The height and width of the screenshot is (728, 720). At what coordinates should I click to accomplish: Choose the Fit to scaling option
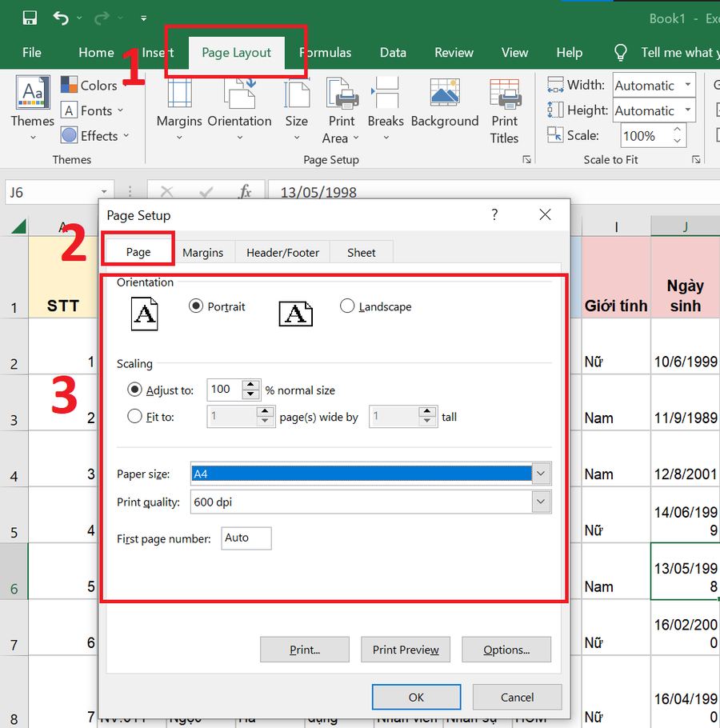coord(135,416)
